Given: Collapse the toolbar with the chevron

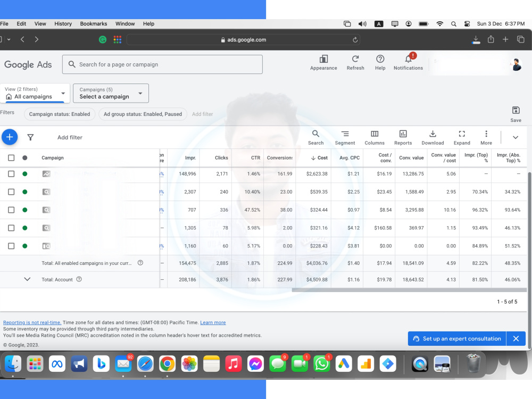Looking at the screenshot, I should (x=516, y=137).
